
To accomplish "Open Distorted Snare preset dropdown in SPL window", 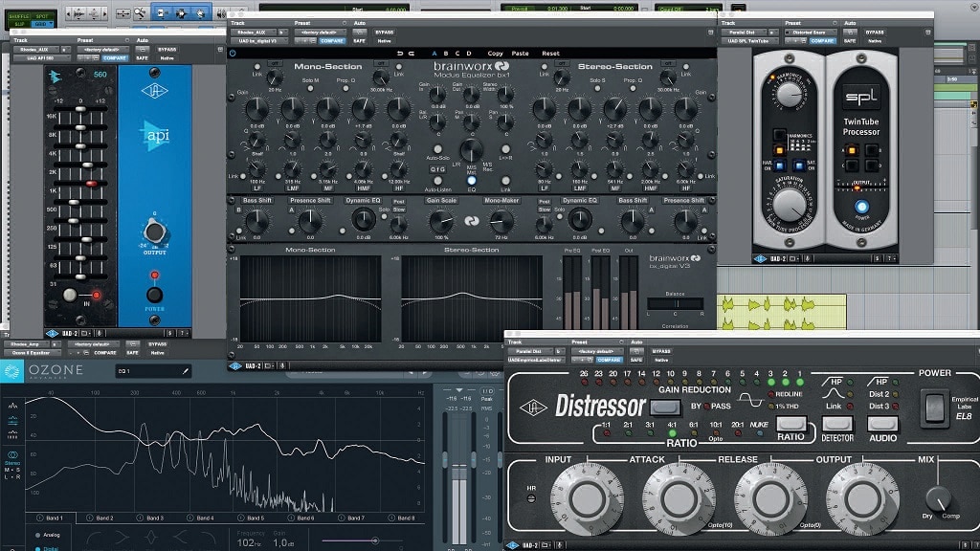I will (812, 32).
